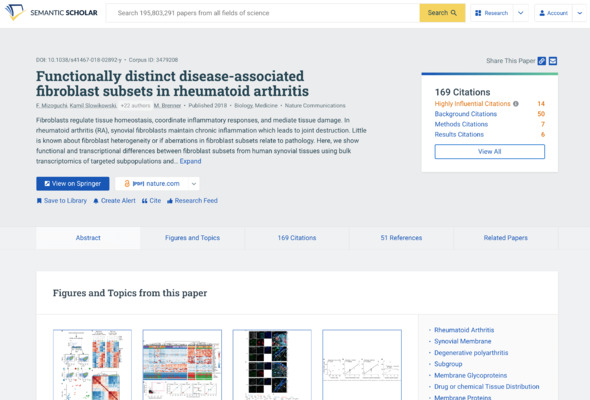Open author F. Mizoguchi's profile

click(52, 106)
